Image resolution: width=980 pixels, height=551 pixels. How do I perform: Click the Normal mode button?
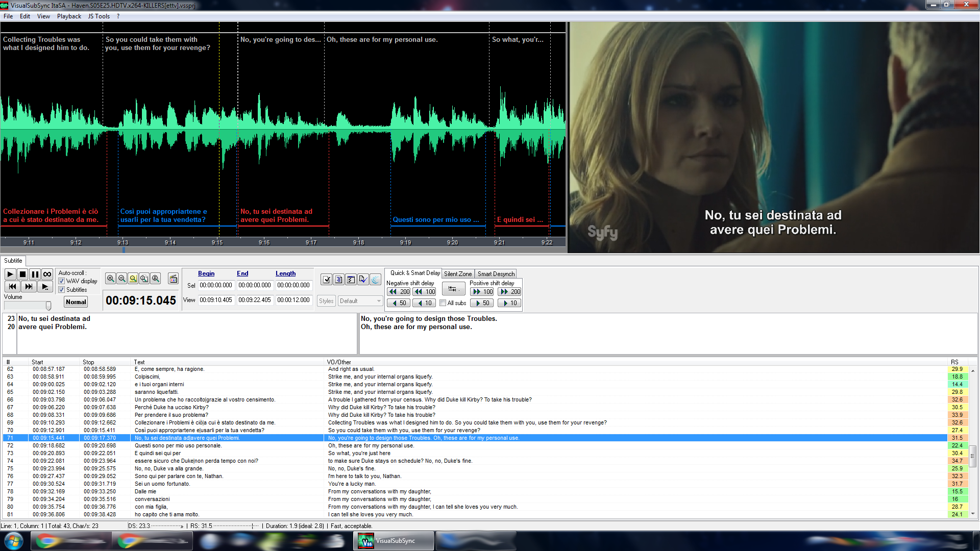(x=76, y=302)
